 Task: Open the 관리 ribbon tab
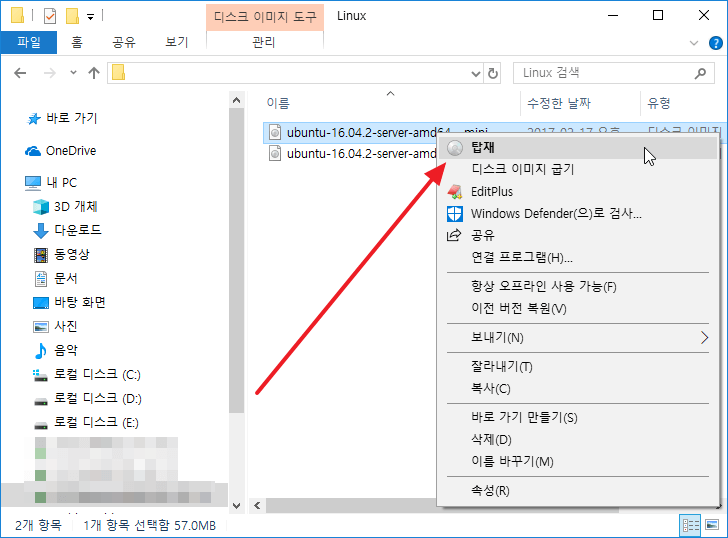tap(264, 42)
